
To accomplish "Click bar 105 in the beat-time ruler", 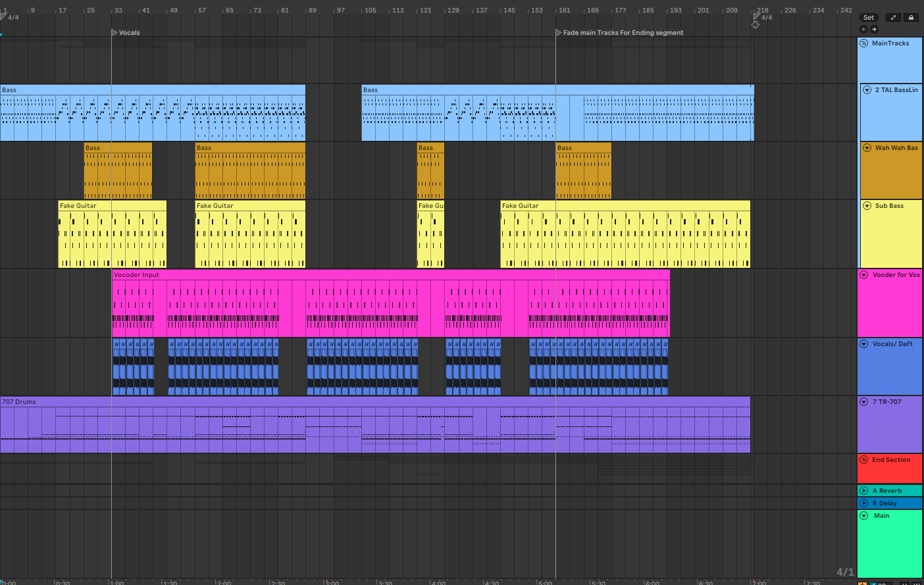I will pyautogui.click(x=371, y=10).
